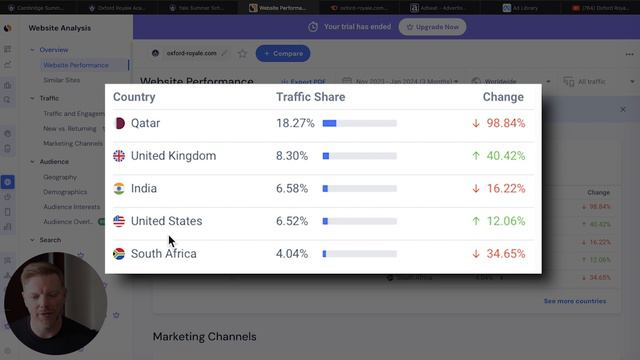Switch to the Ad Library browser tab
Image resolution: width=640 pixels, height=360 pixels.
point(520,8)
